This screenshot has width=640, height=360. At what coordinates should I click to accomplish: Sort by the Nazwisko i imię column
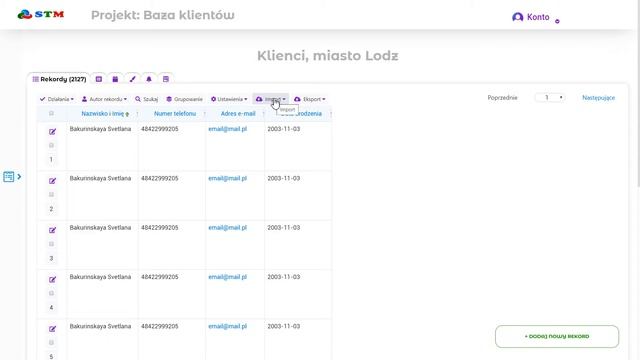pos(102,114)
